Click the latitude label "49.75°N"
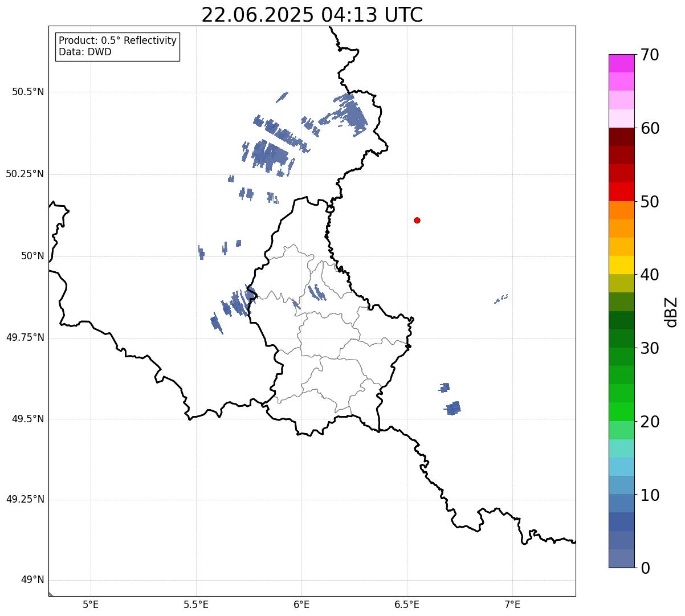Screen dimensions: 685x616 25,337
